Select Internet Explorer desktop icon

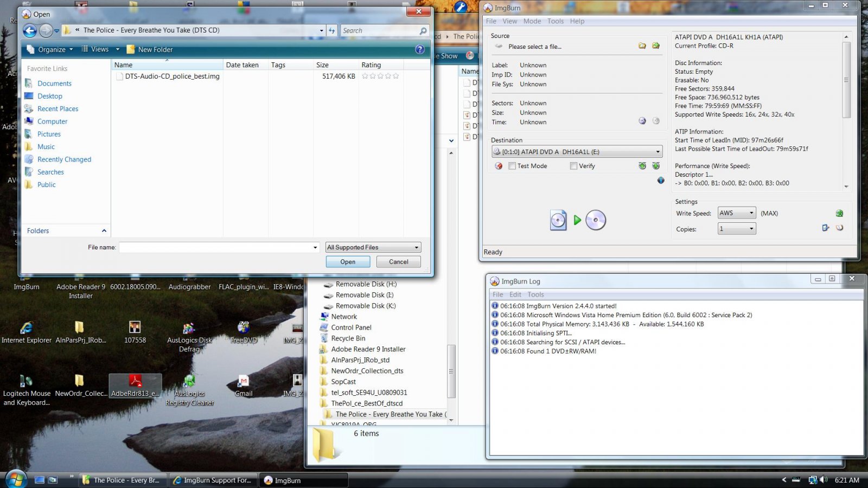[x=26, y=332]
